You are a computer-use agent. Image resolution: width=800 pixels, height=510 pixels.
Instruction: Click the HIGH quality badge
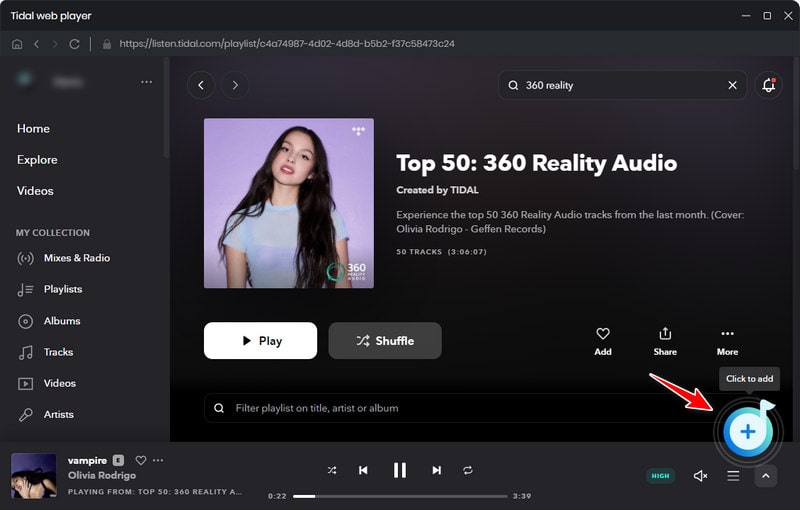660,476
